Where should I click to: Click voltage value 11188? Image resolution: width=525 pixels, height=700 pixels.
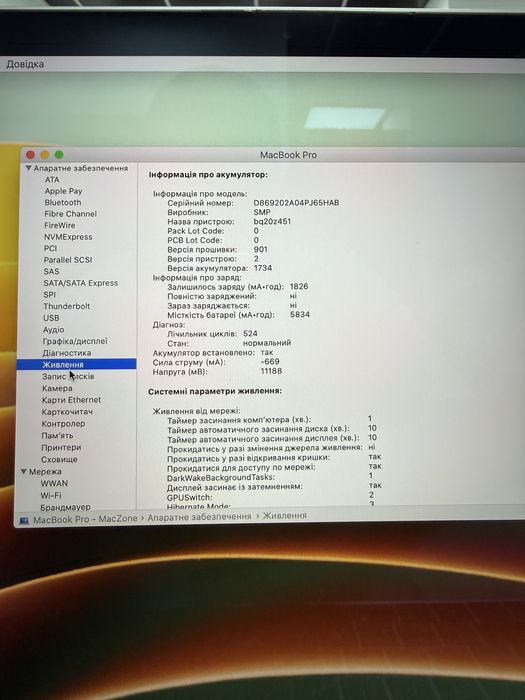(x=271, y=371)
